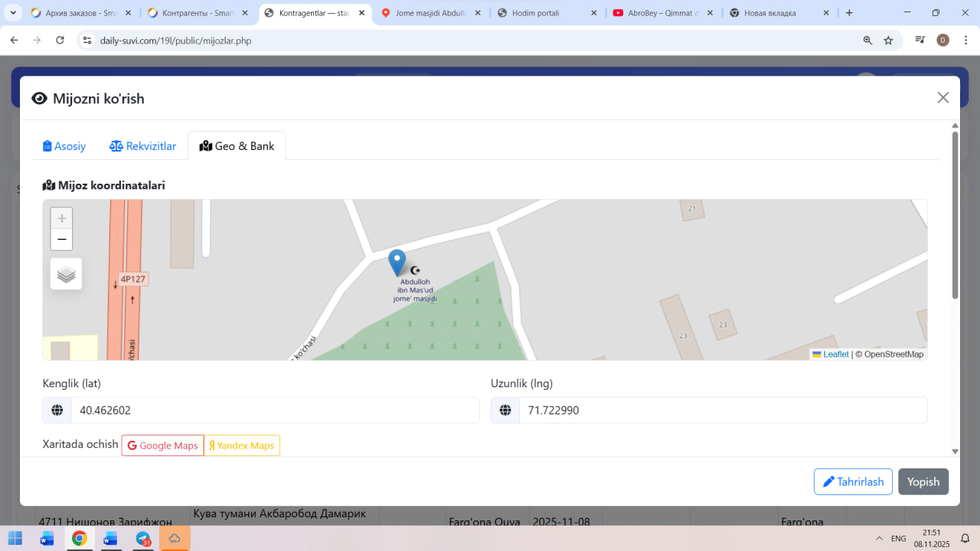
Task: Close the Hodim portali browser tab
Action: pos(594,13)
